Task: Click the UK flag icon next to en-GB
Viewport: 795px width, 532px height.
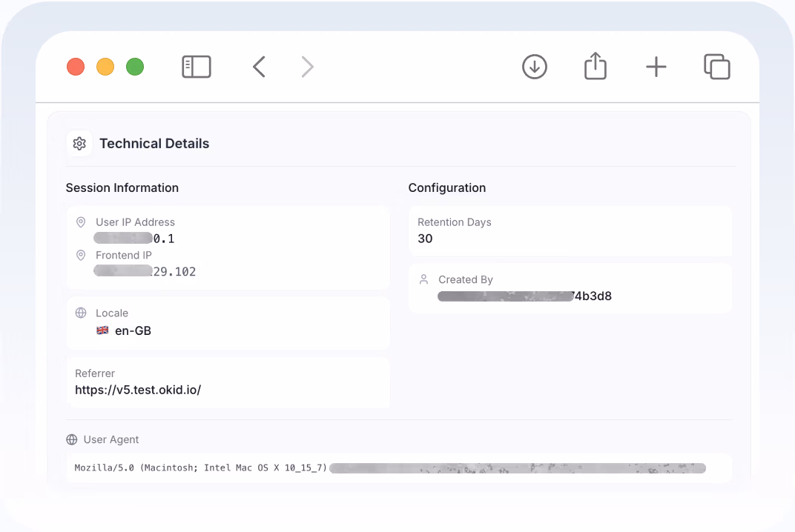Action: pos(102,330)
